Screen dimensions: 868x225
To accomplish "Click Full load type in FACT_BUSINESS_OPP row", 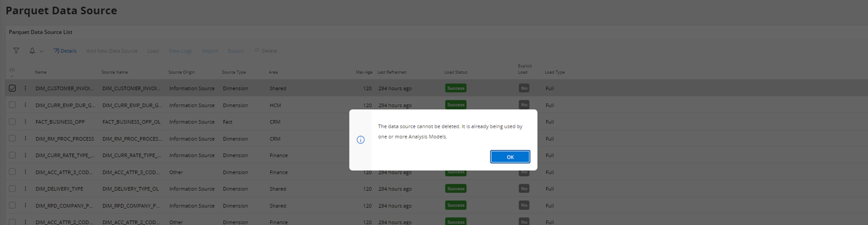I will point(550,122).
